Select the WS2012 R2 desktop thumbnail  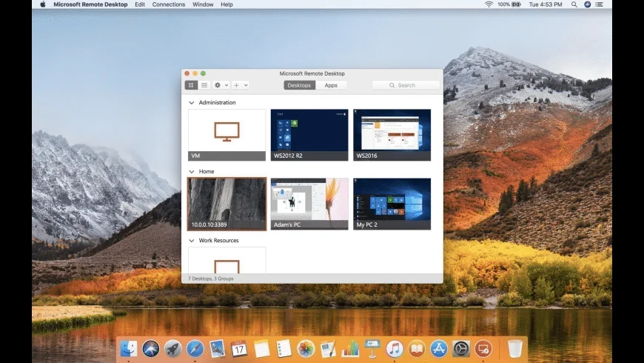tap(309, 135)
